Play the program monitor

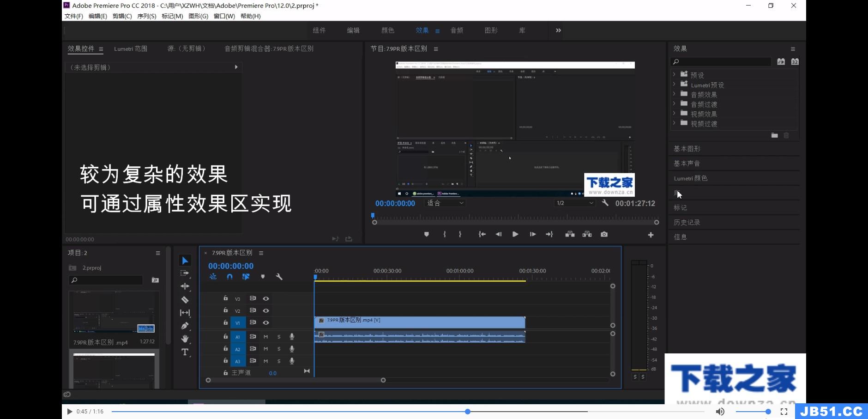(x=515, y=235)
